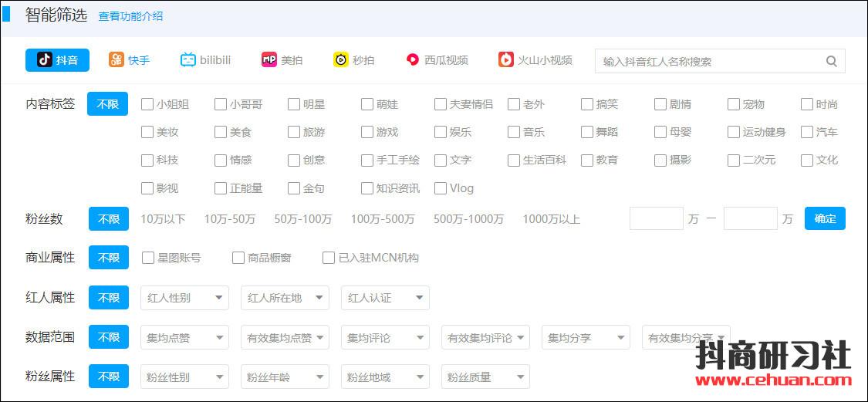868x402 pixels.
Task: Switch to the bilibili platform icon
Action: pyautogui.click(x=188, y=60)
